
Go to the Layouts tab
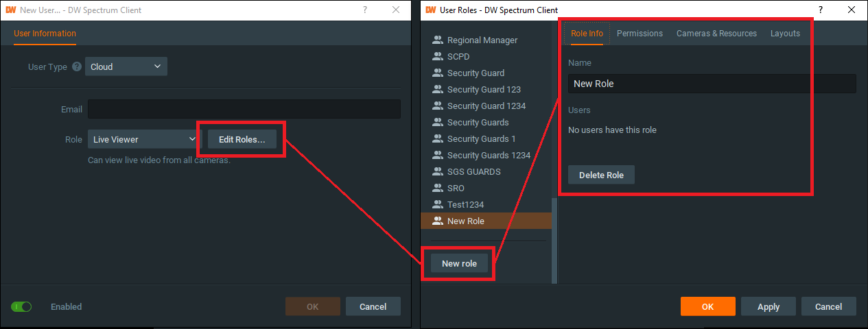(x=785, y=34)
